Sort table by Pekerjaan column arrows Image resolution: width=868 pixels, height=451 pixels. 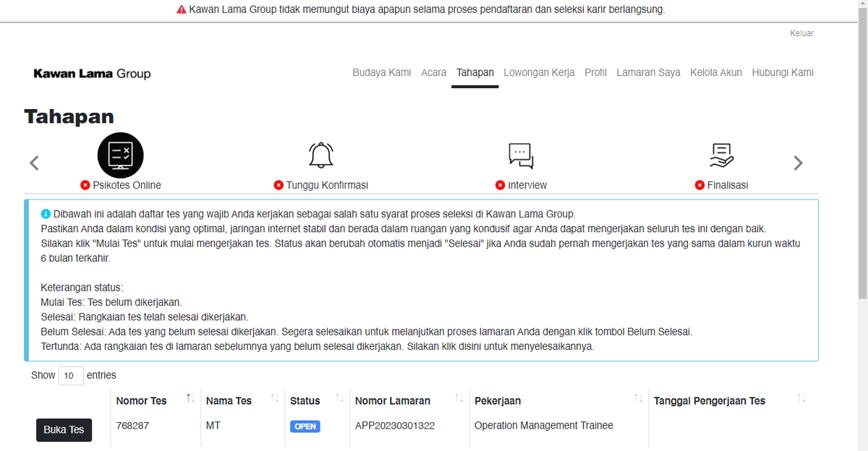pos(638,398)
